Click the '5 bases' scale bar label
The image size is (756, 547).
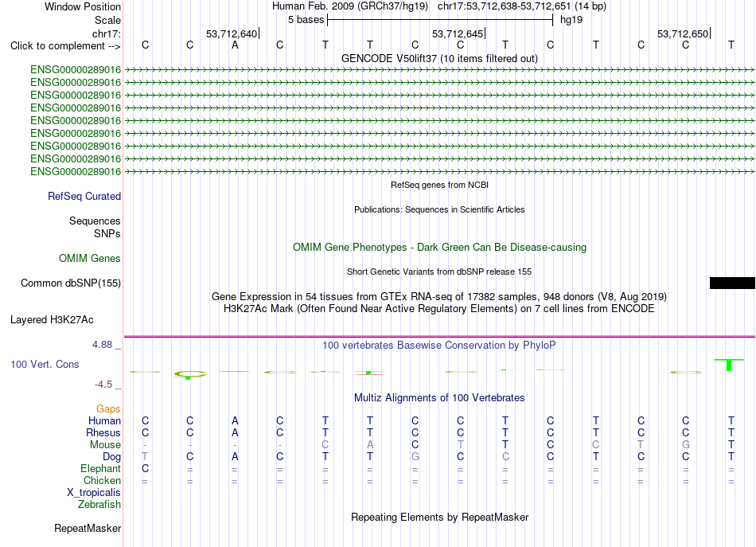(306, 20)
